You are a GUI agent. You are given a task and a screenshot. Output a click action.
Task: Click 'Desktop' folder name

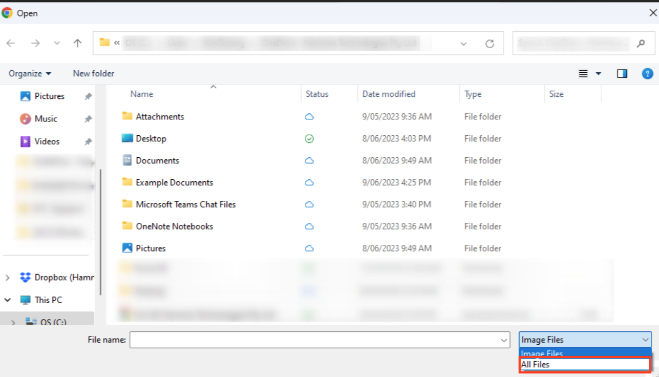151,139
